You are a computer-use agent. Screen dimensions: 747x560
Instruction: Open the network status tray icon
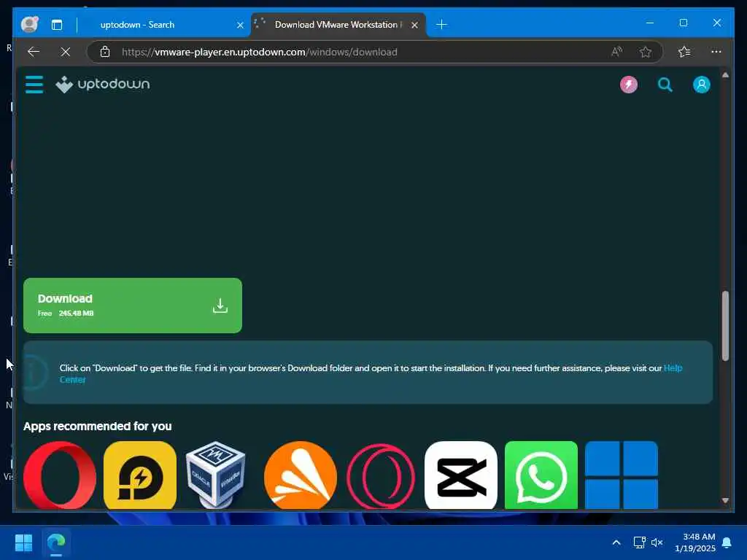(639, 542)
